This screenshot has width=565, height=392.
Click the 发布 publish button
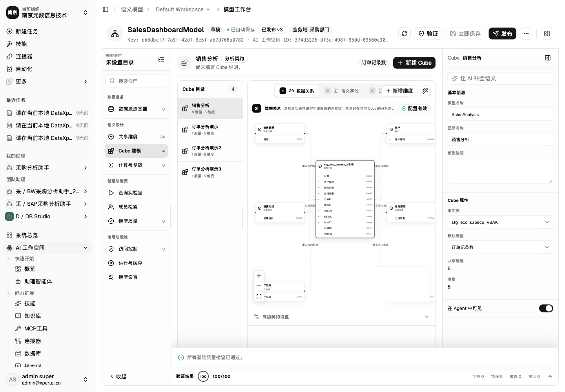tap(503, 34)
